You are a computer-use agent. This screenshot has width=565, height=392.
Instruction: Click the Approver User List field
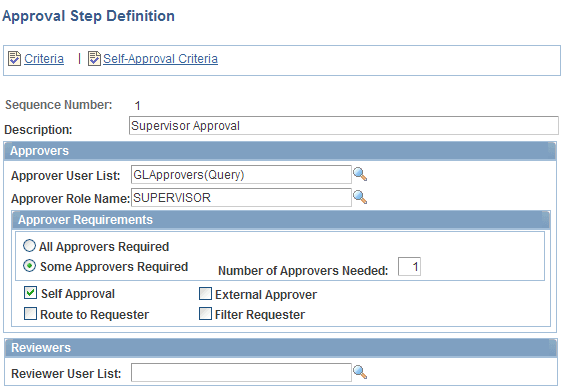(x=241, y=175)
